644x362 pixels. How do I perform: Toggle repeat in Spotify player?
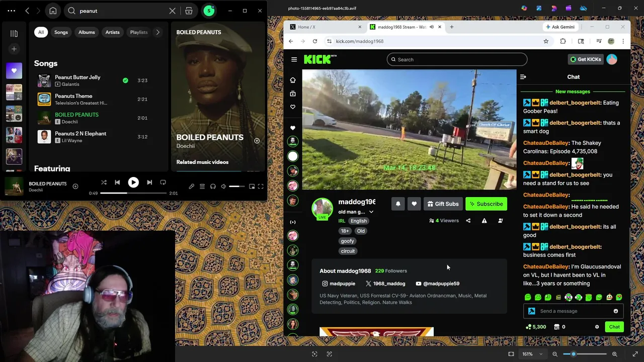[163, 183]
